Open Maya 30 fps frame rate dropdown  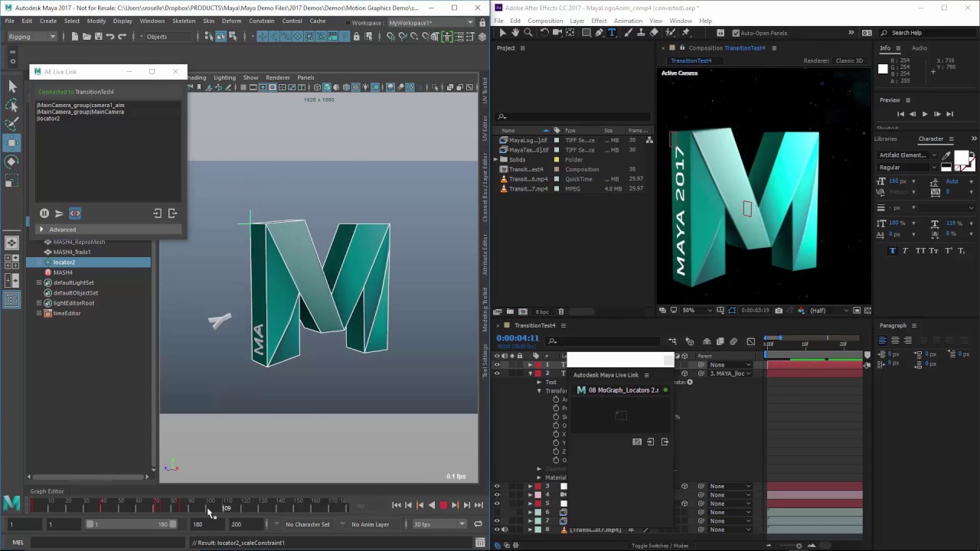pos(439,524)
